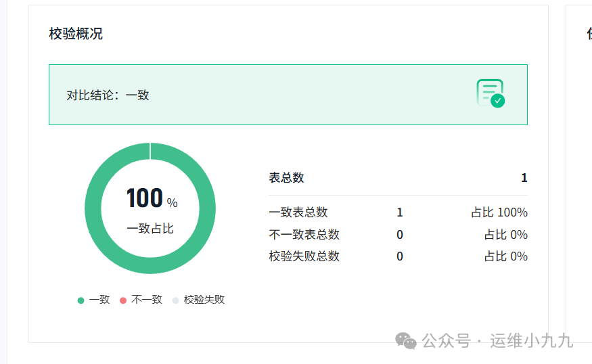592x364 pixels.
Task: Open the 不一致表总数 row label
Action: pyautogui.click(x=304, y=235)
